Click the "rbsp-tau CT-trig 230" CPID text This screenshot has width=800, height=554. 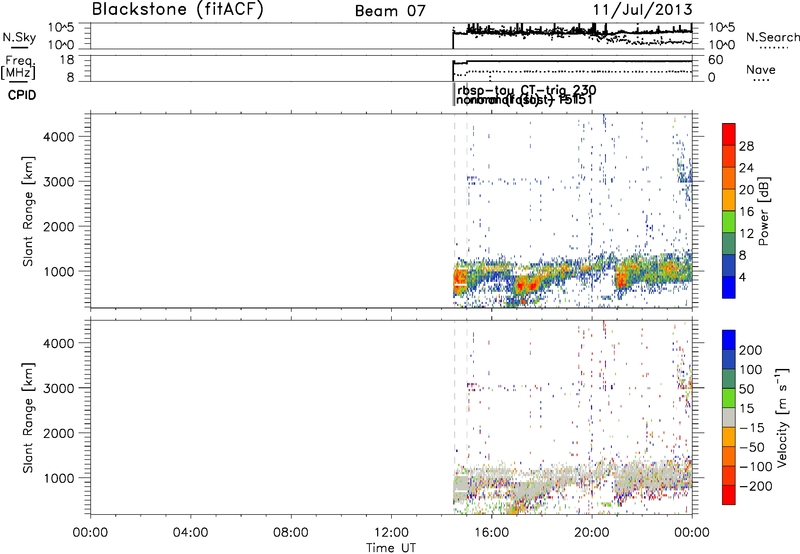(x=527, y=90)
